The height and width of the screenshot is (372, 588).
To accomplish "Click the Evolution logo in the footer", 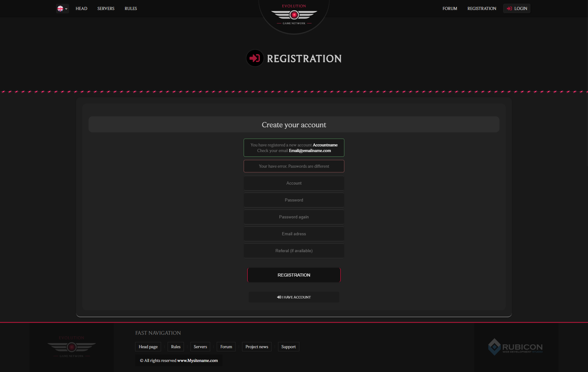I will [72, 347].
